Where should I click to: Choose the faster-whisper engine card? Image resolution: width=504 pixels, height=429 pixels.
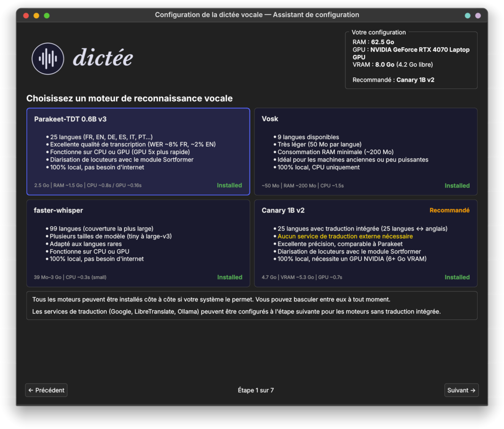[138, 243]
